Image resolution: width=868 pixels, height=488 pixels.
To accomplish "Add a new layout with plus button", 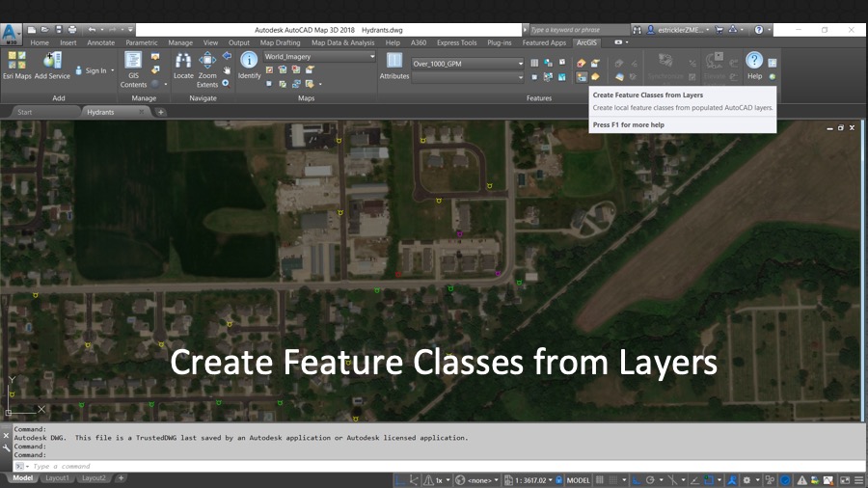I will coord(121,478).
